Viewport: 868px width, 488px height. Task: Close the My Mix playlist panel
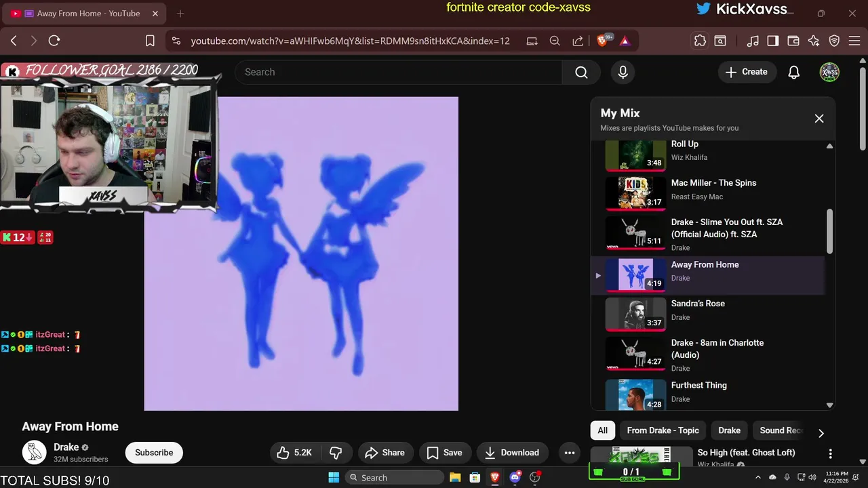click(819, 119)
